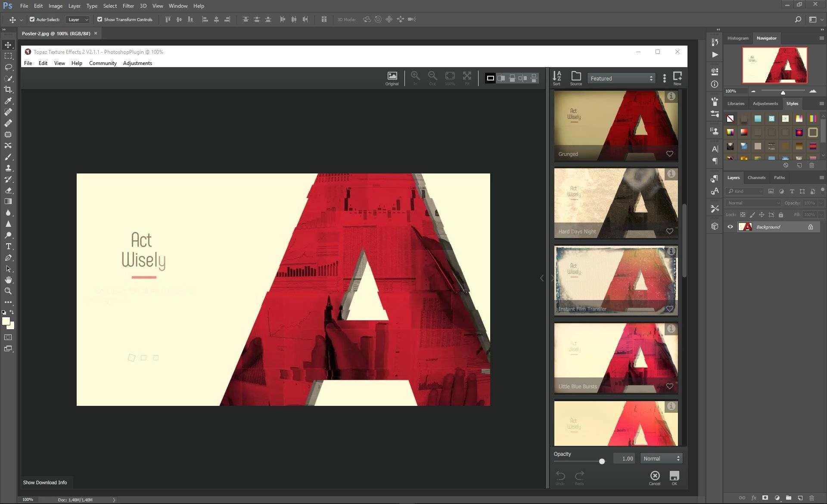Select the Zoom tool in Photoshop toolbar
Screen dimensions: 827x504
coord(8,291)
